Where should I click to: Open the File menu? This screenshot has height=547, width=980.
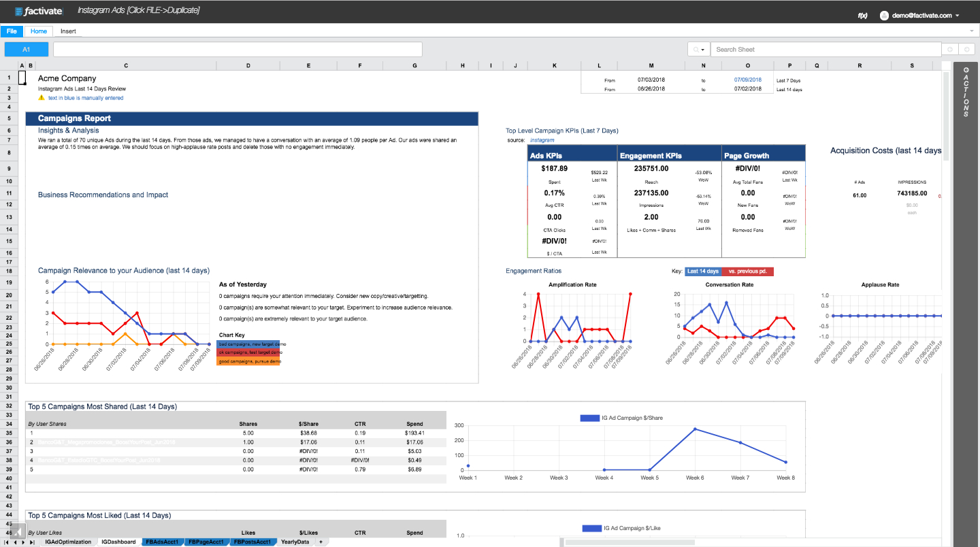click(x=12, y=31)
